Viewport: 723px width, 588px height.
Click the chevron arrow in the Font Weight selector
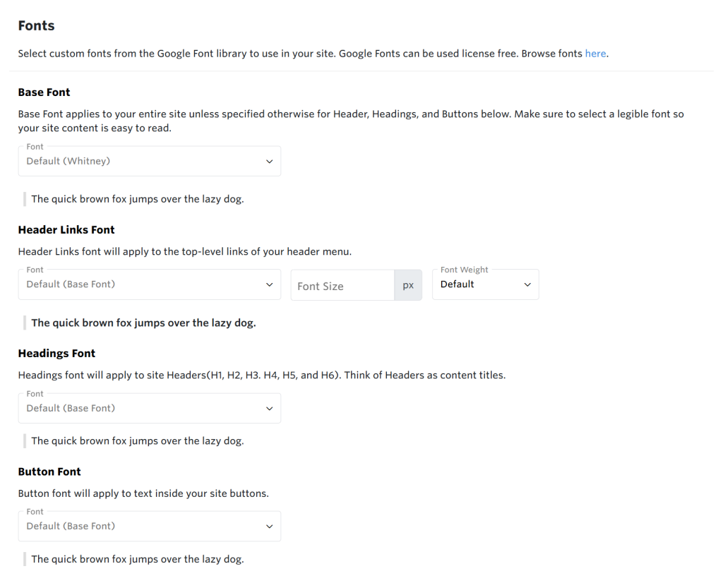tap(527, 285)
